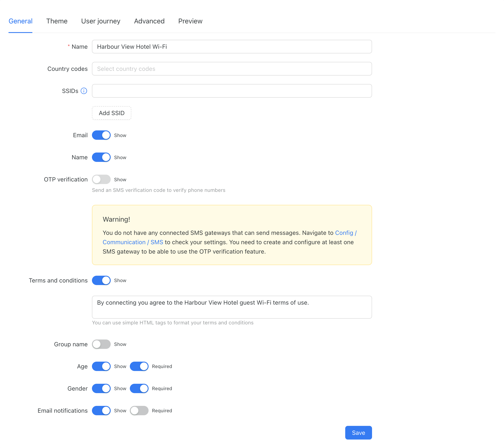Click the 'Warning!' heading text

click(x=116, y=219)
